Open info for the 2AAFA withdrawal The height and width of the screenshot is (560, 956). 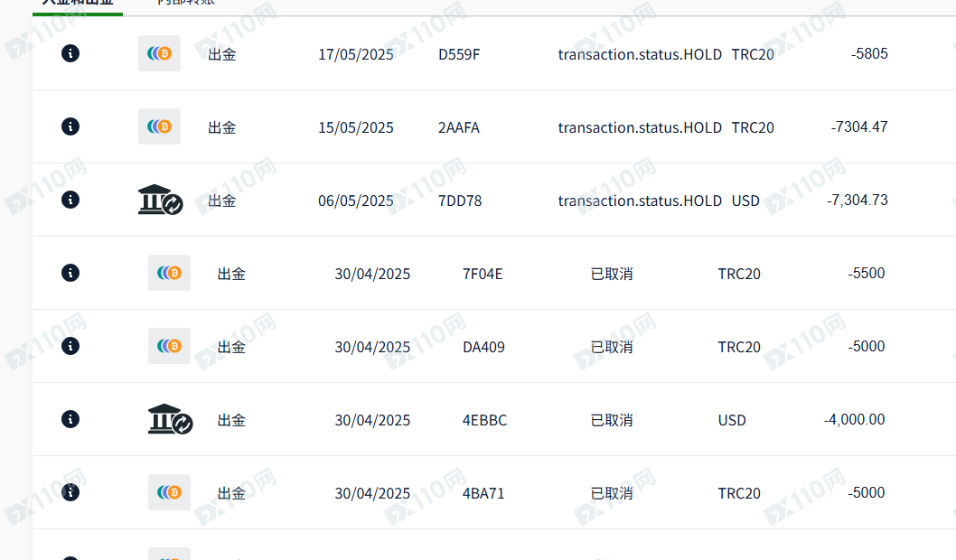(70, 126)
